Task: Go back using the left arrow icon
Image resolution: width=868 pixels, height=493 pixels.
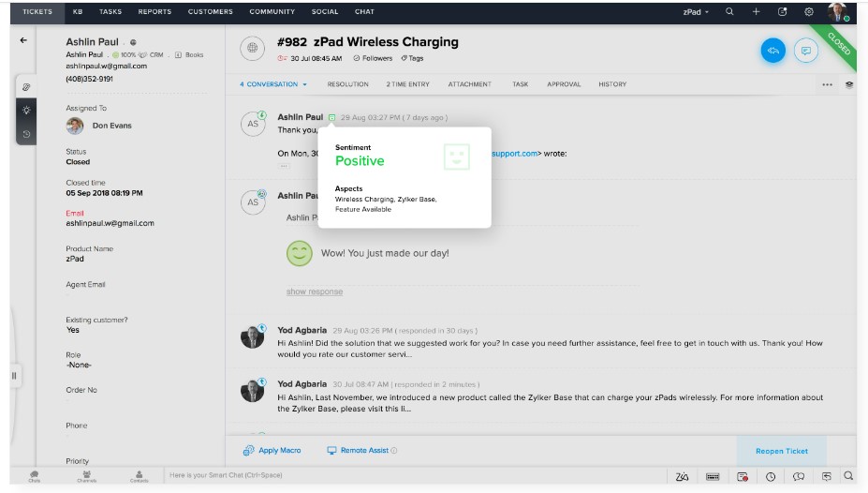Action: point(23,40)
